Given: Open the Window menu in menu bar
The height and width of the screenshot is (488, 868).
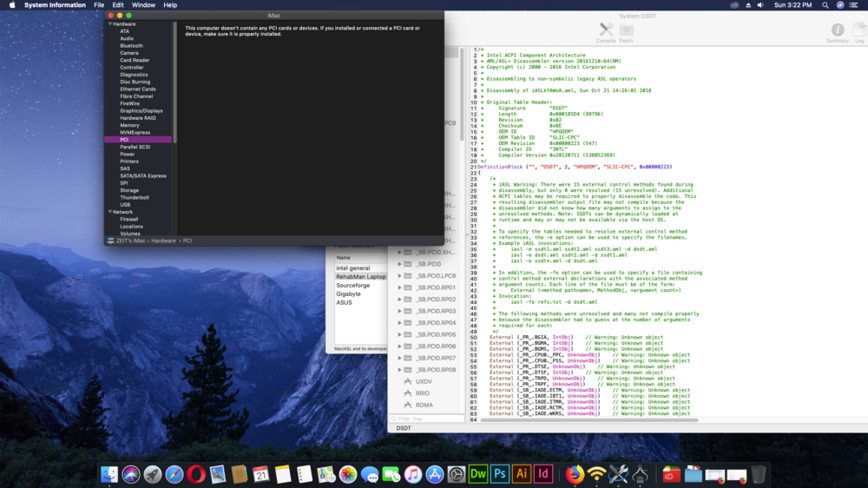Looking at the screenshot, I should pyautogui.click(x=143, y=5).
